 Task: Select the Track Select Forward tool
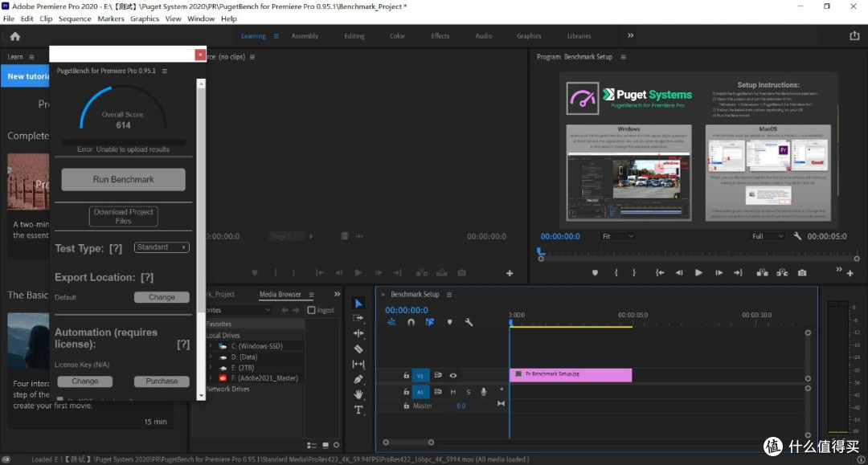point(358,318)
